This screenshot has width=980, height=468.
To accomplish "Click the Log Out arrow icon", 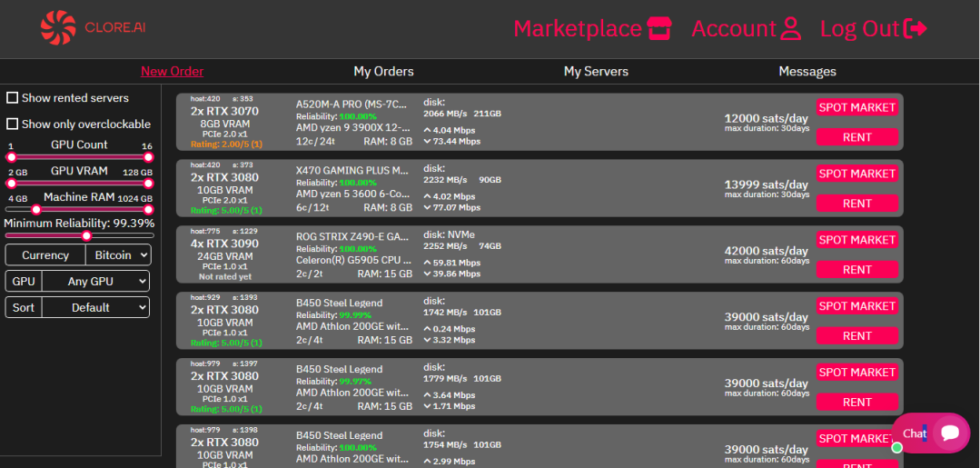I will click(x=916, y=29).
